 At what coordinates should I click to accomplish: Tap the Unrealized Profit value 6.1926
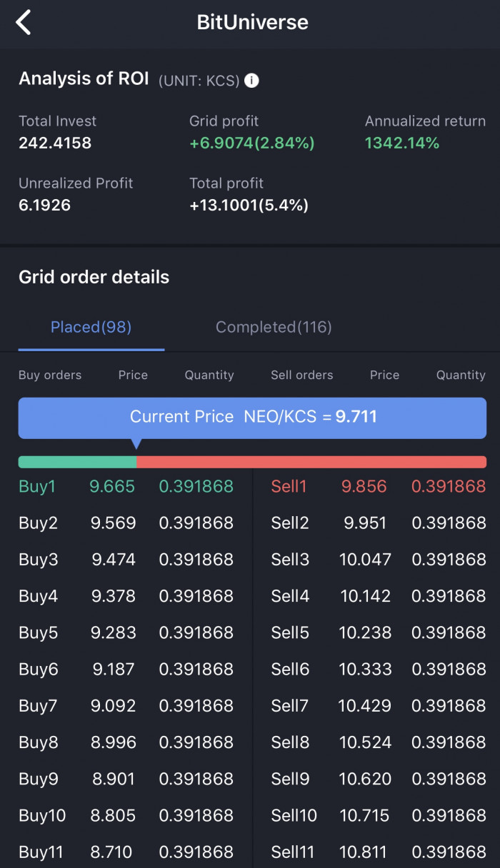44,206
